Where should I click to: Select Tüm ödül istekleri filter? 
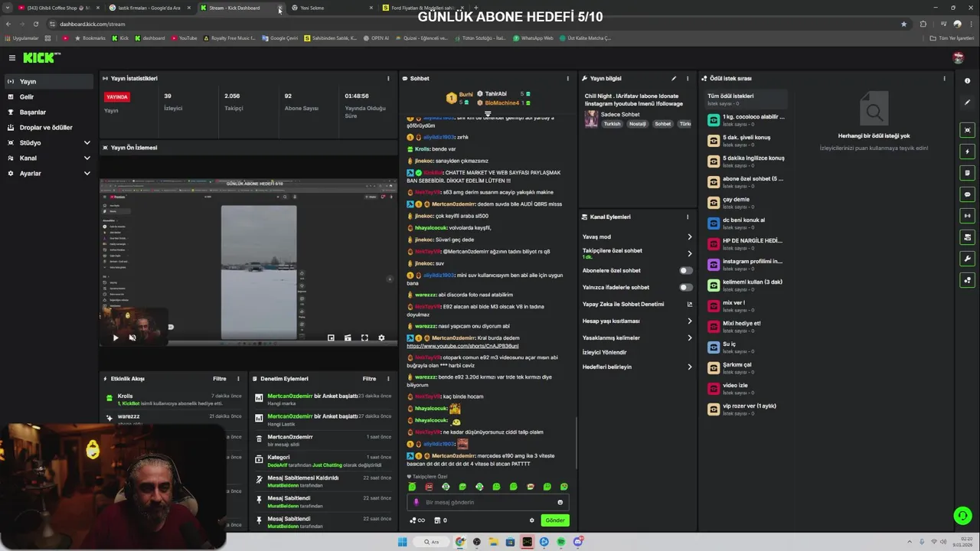747,99
